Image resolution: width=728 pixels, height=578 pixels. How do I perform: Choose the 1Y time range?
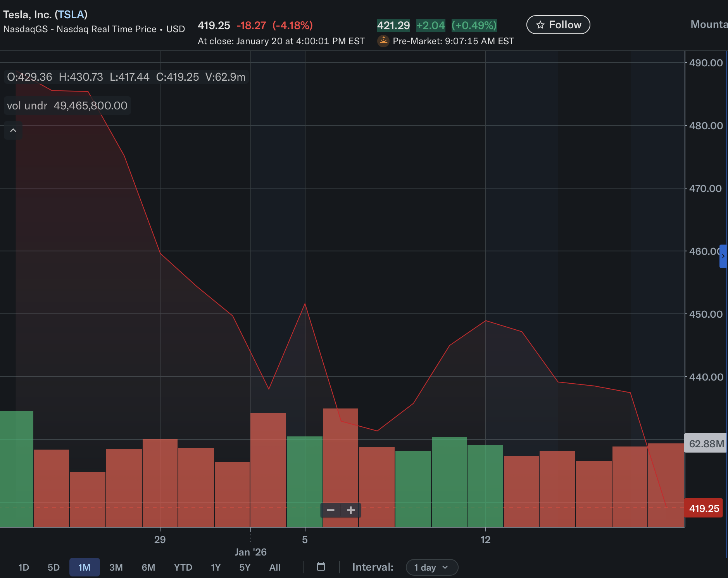(x=216, y=568)
